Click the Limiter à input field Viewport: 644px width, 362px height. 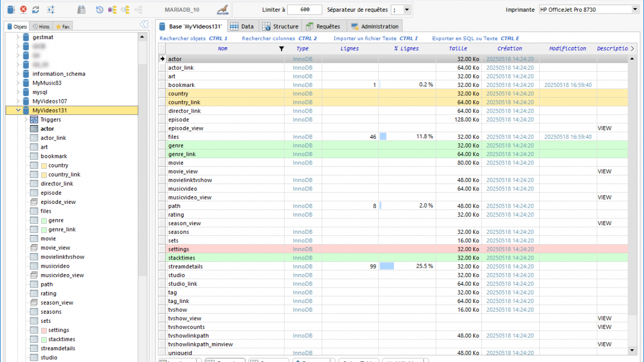[304, 10]
